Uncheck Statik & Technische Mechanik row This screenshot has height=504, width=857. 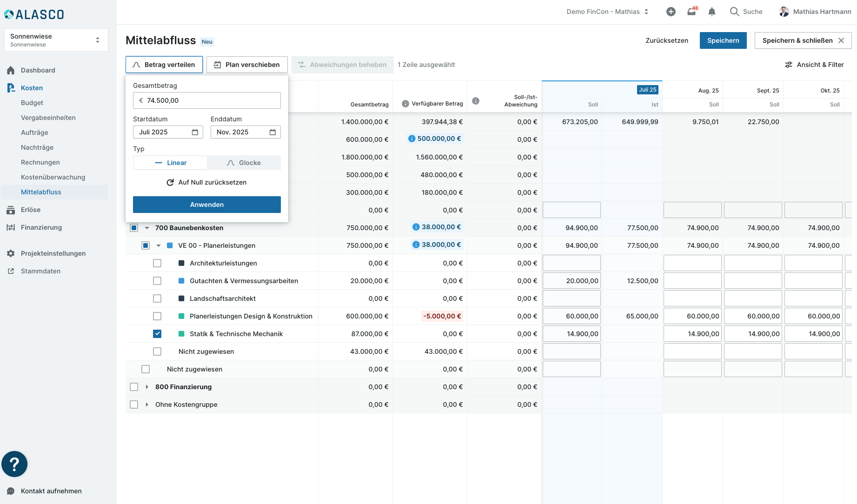(157, 334)
